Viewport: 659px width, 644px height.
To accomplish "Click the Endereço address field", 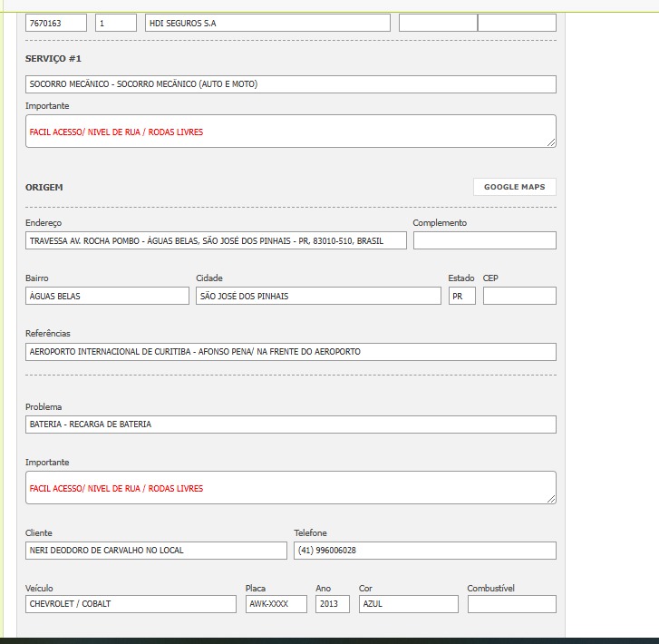I will point(216,241).
